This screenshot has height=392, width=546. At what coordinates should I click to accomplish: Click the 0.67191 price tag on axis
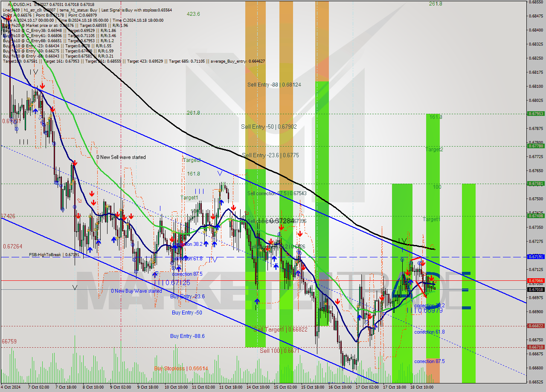[536, 257]
